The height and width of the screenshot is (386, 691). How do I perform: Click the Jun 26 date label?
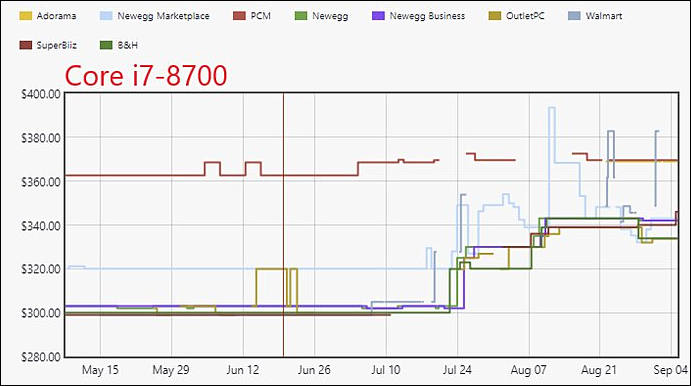(x=314, y=370)
